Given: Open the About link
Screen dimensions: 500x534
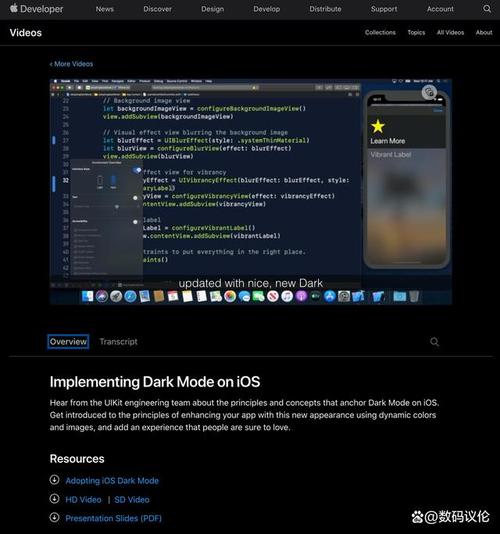Looking at the screenshot, I should click(484, 32).
